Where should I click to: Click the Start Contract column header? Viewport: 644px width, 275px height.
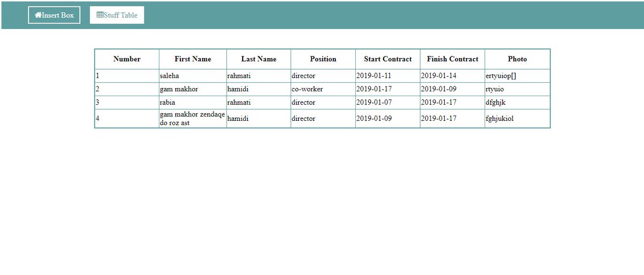[x=388, y=59]
